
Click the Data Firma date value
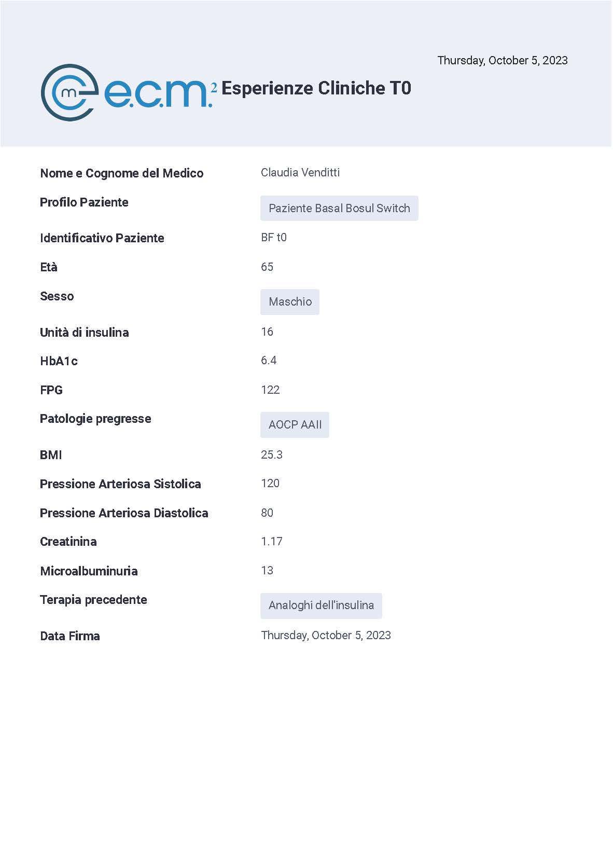click(326, 636)
